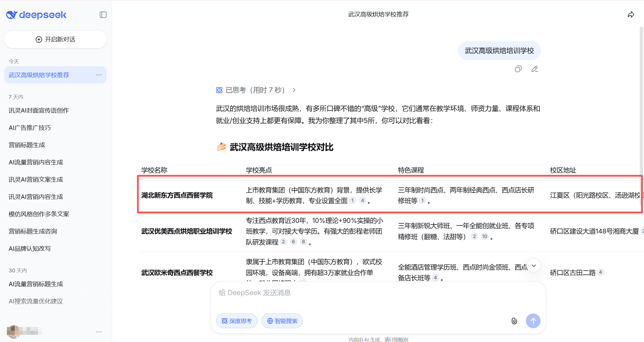This screenshot has height=342, width=644.
Task: Start a new chat with 开启新对话
Action: [x=55, y=39]
